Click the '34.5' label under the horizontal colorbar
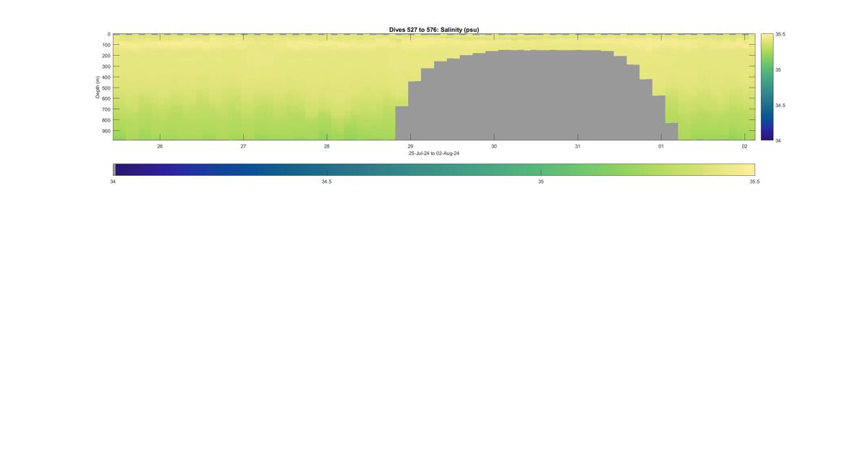868x450 pixels. point(327,182)
